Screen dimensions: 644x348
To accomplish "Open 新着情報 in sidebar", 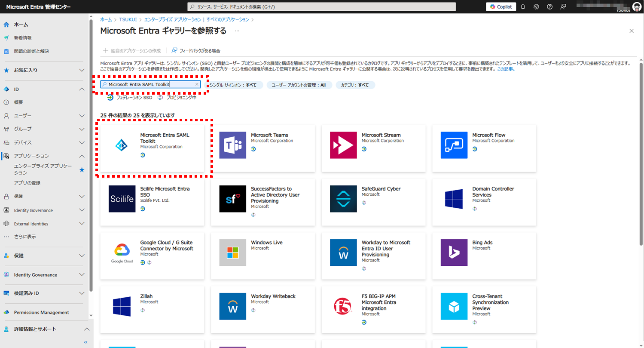I will [23, 38].
